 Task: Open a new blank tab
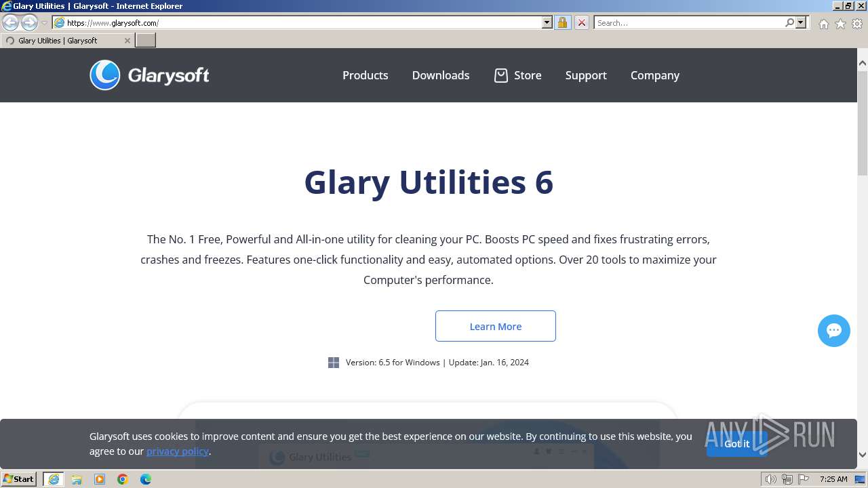click(146, 40)
